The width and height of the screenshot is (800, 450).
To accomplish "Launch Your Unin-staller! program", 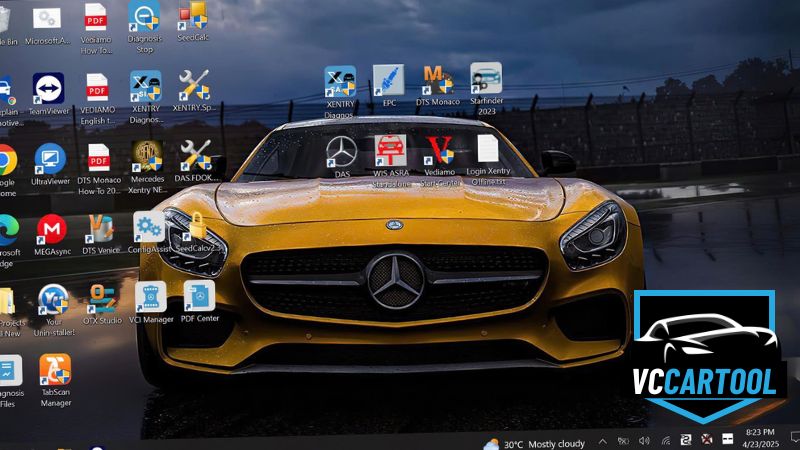I will [x=54, y=310].
